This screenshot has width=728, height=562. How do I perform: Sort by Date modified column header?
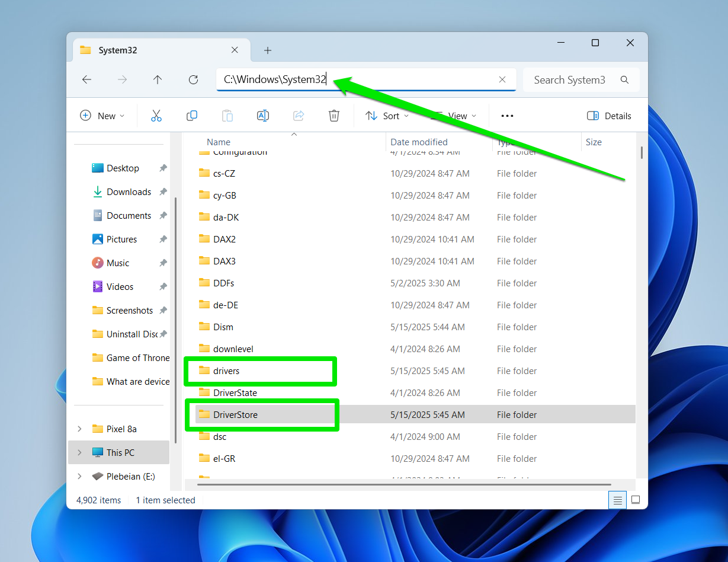click(419, 142)
